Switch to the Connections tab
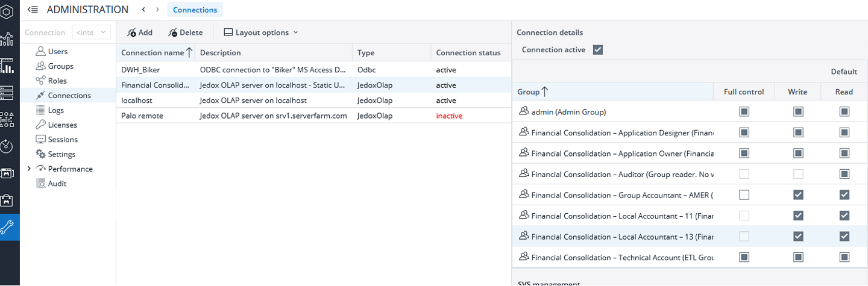The height and width of the screenshot is (286, 868). (x=195, y=10)
